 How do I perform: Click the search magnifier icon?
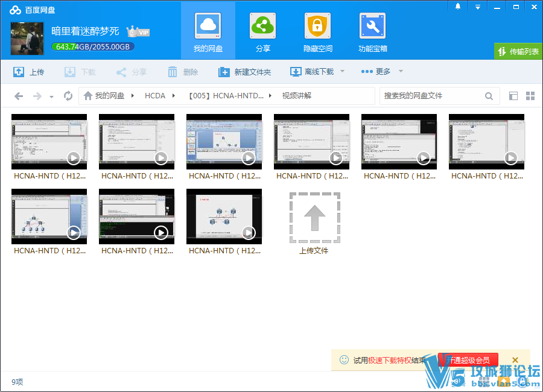[x=489, y=96]
